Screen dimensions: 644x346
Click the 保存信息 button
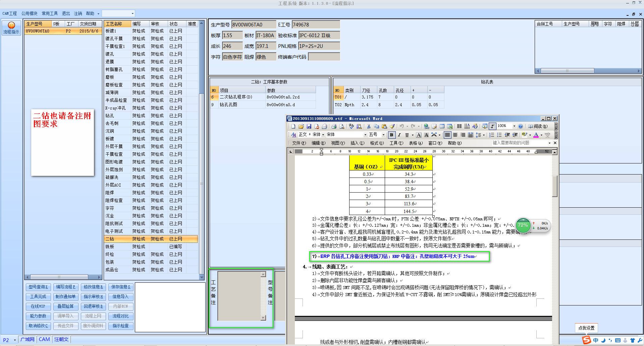click(121, 287)
